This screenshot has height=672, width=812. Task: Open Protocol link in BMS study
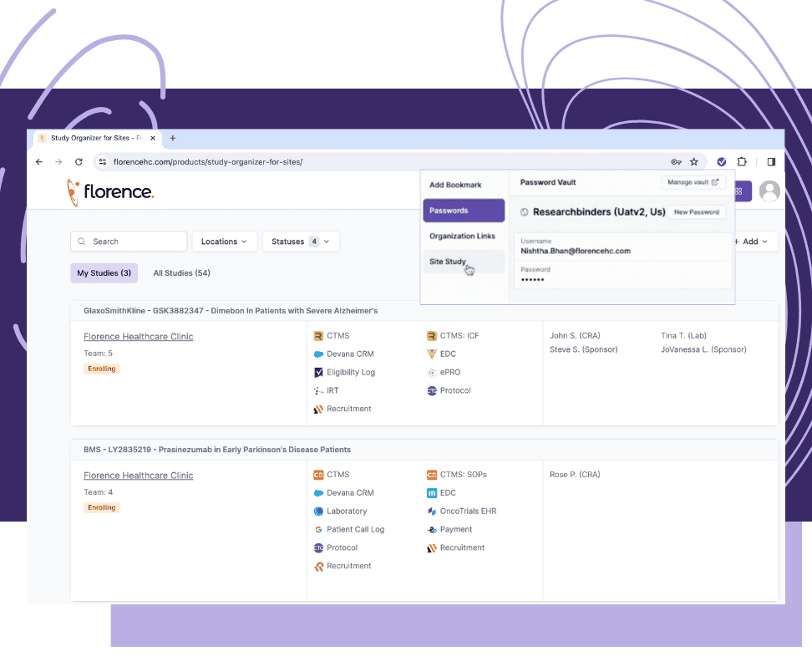(336, 547)
